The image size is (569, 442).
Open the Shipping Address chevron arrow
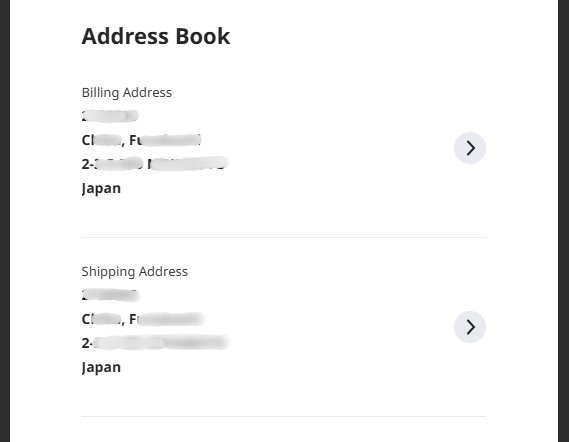pyautogui.click(x=470, y=327)
